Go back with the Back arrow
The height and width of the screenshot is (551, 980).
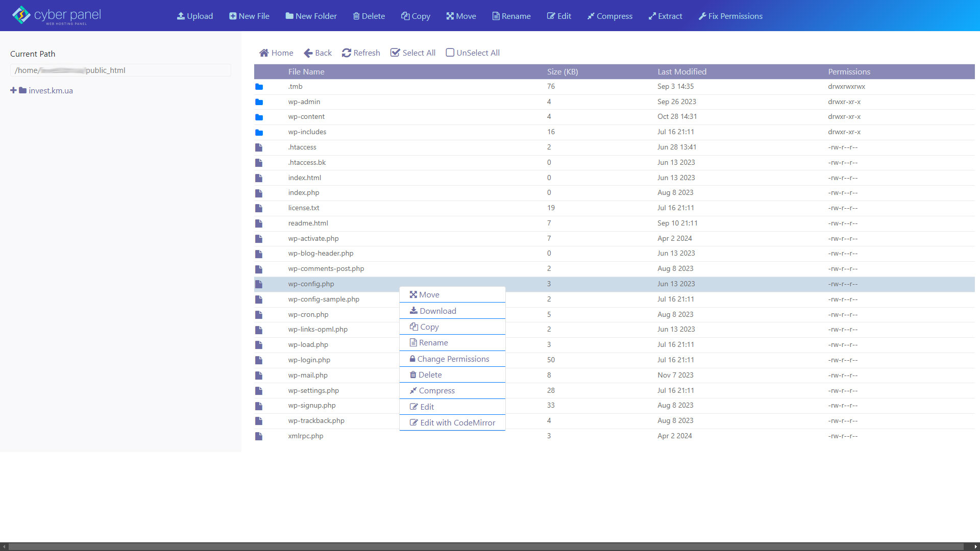308,53
